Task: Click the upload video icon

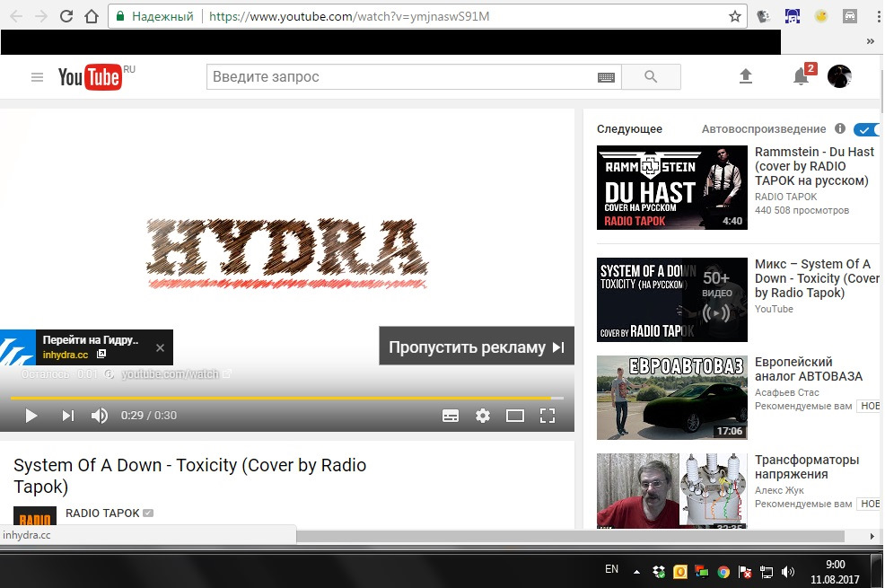Action: [x=745, y=77]
